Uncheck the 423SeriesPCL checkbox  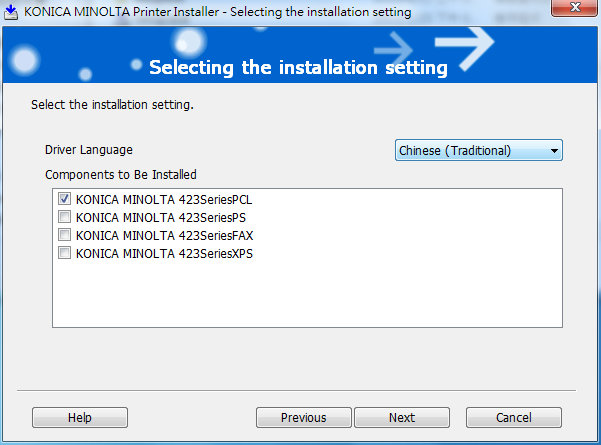(x=64, y=199)
